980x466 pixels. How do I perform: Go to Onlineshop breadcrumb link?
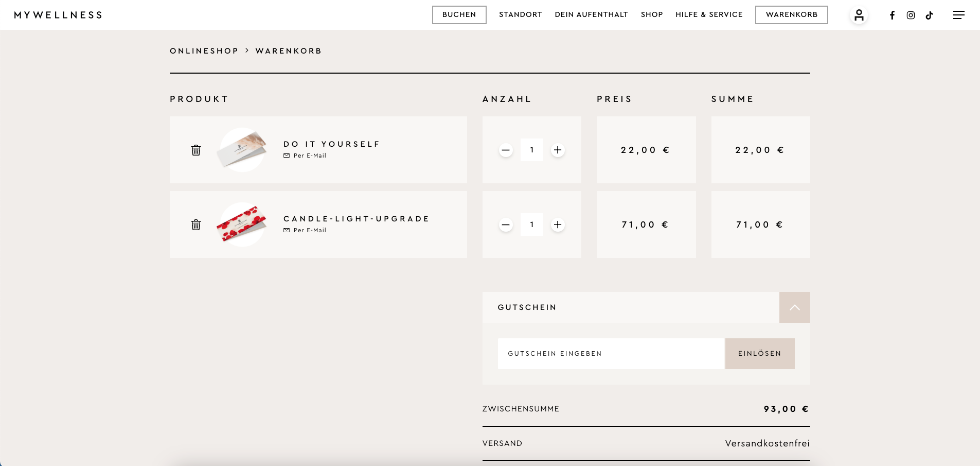[204, 51]
